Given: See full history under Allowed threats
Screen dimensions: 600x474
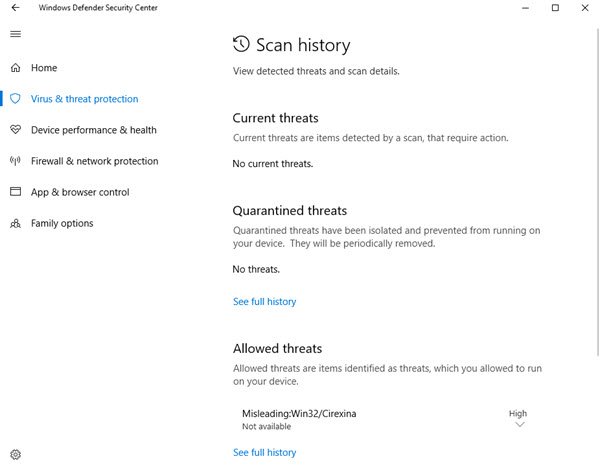Looking at the screenshot, I should pyautogui.click(x=264, y=452).
